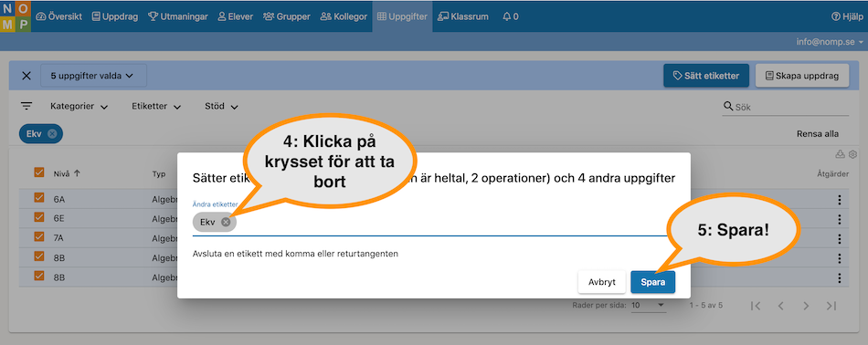Go to the next page
868x345 pixels.
[806, 306]
